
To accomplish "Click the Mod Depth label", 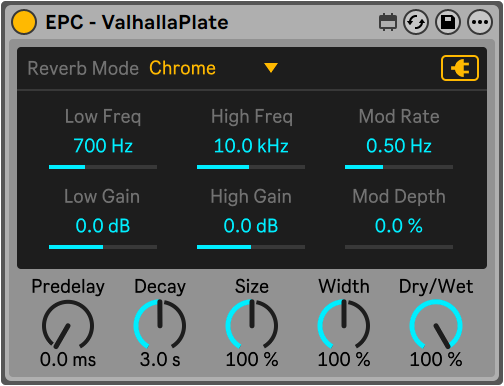I will click(399, 197).
